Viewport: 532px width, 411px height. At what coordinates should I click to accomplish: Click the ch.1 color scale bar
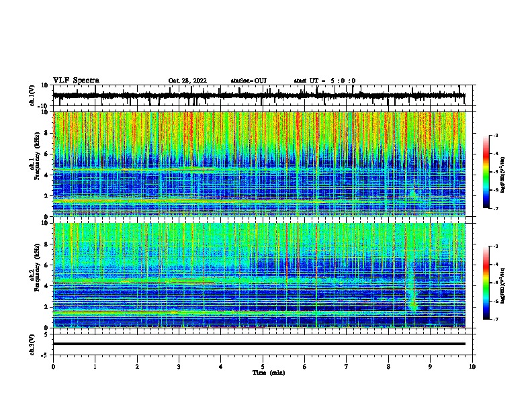[486, 172]
